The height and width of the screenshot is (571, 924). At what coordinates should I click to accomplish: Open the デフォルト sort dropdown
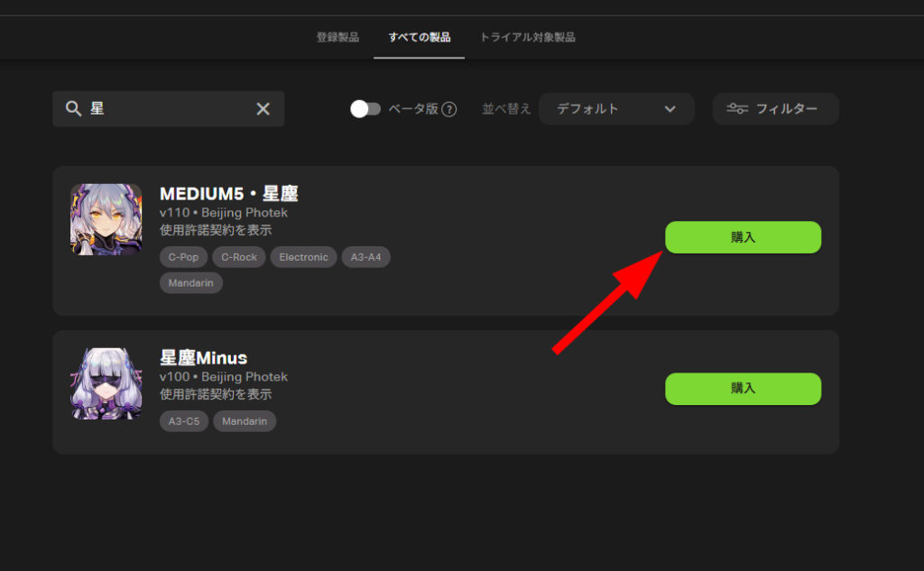(616, 109)
